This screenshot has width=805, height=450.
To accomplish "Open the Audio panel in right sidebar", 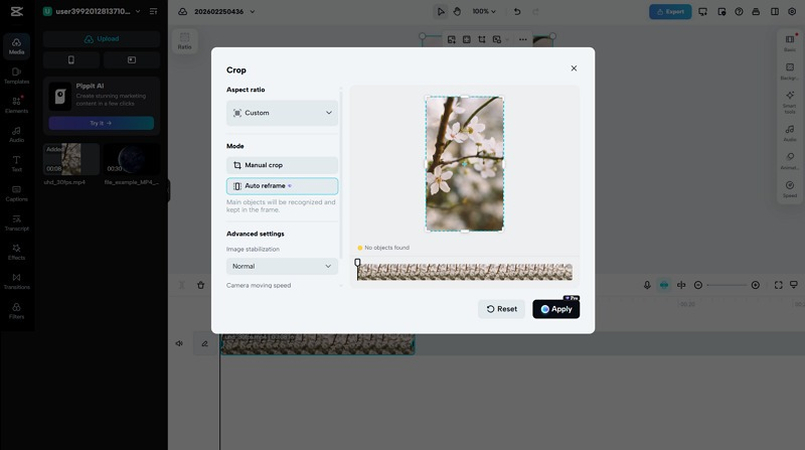I will pyautogui.click(x=790, y=133).
